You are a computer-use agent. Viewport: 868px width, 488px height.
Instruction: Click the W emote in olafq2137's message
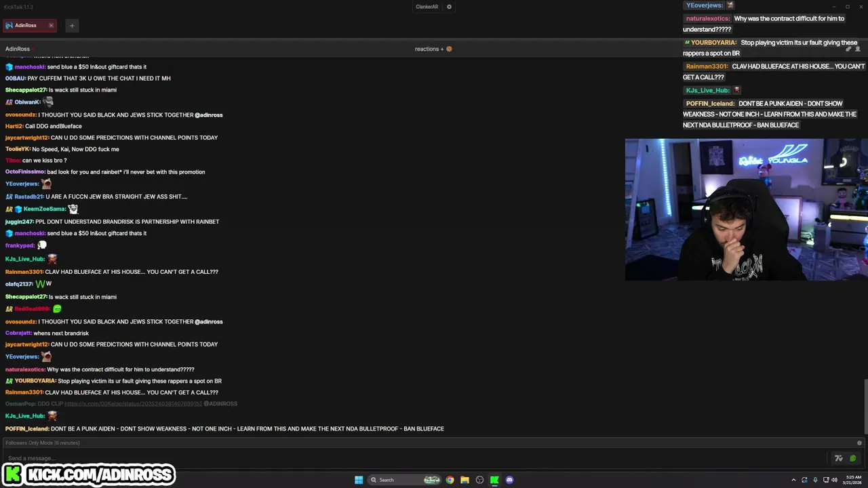pos(40,284)
